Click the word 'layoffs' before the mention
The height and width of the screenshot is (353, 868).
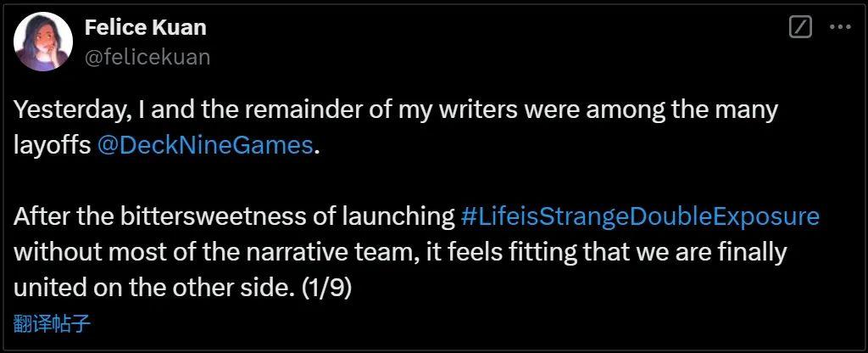pos(52,145)
